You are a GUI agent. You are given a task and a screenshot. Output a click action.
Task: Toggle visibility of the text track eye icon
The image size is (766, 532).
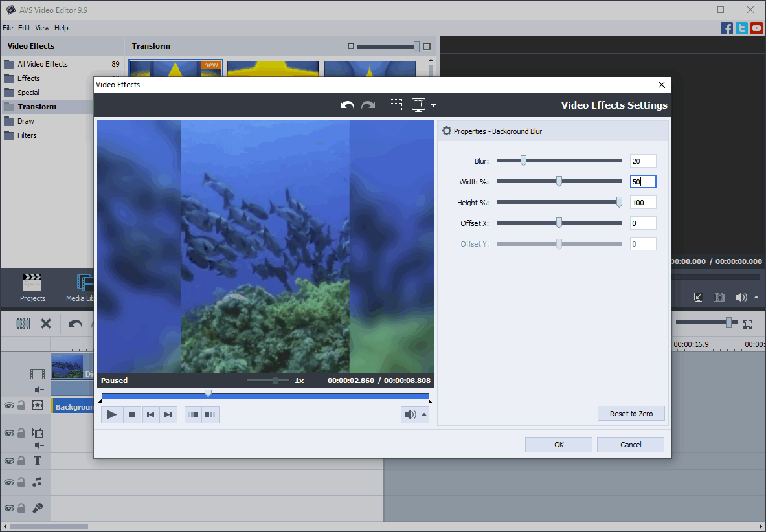point(10,461)
